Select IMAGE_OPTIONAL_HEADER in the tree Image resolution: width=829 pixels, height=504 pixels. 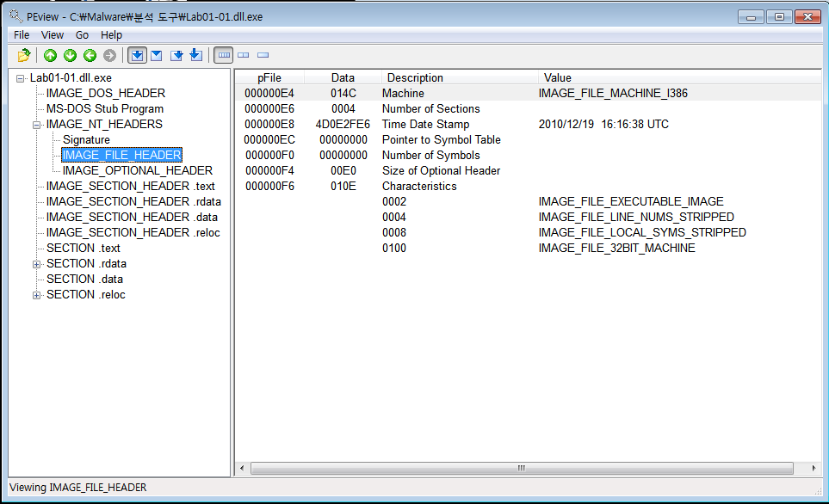tap(138, 170)
